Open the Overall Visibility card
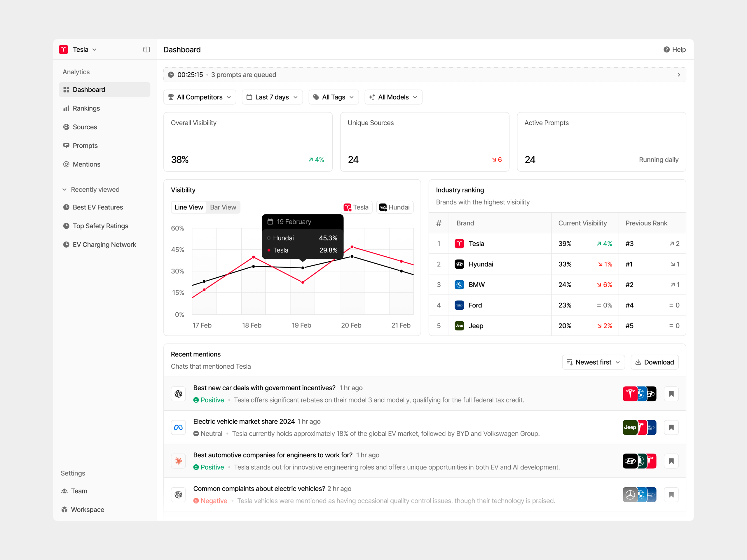This screenshot has height=560, width=747. coord(248,142)
